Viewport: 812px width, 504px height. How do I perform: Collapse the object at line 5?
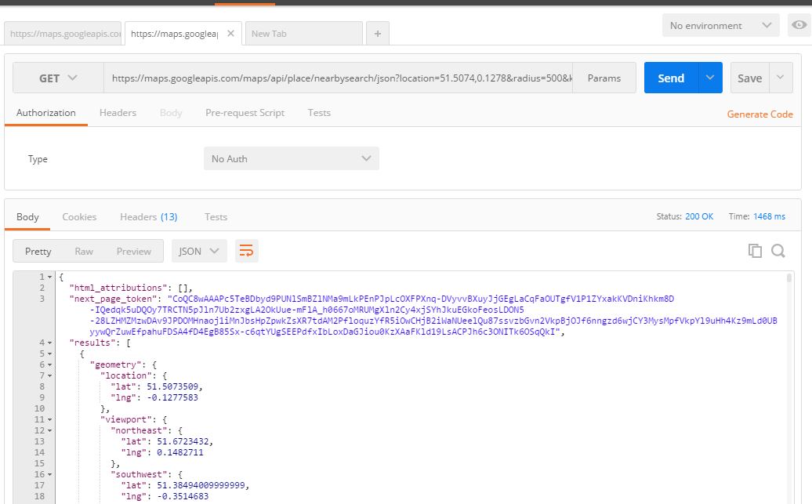[x=49, y=354]
